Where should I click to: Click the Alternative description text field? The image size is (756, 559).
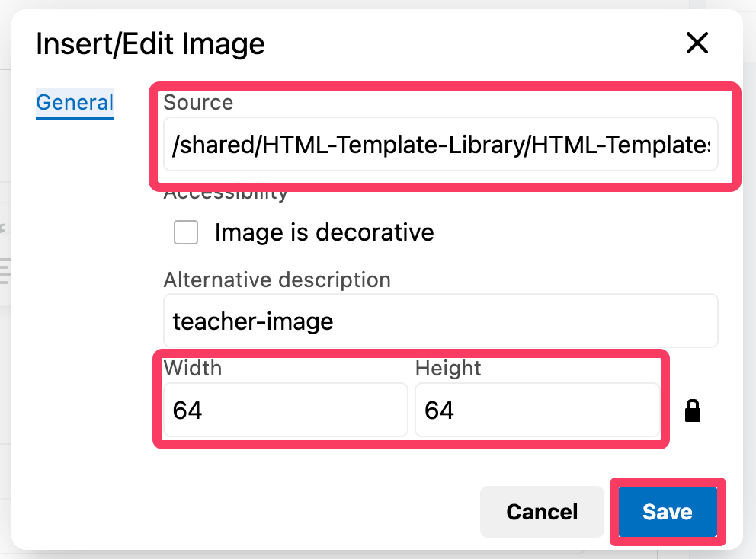pos(440,321)
